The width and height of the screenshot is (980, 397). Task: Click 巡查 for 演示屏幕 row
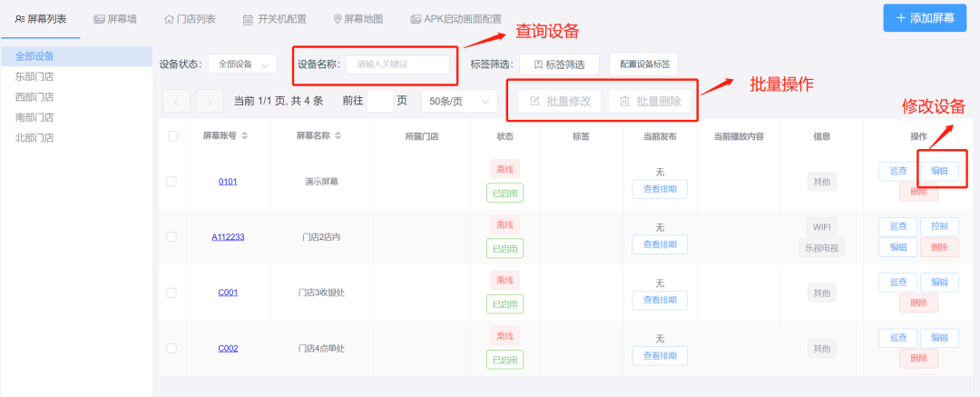pos(898,171)
